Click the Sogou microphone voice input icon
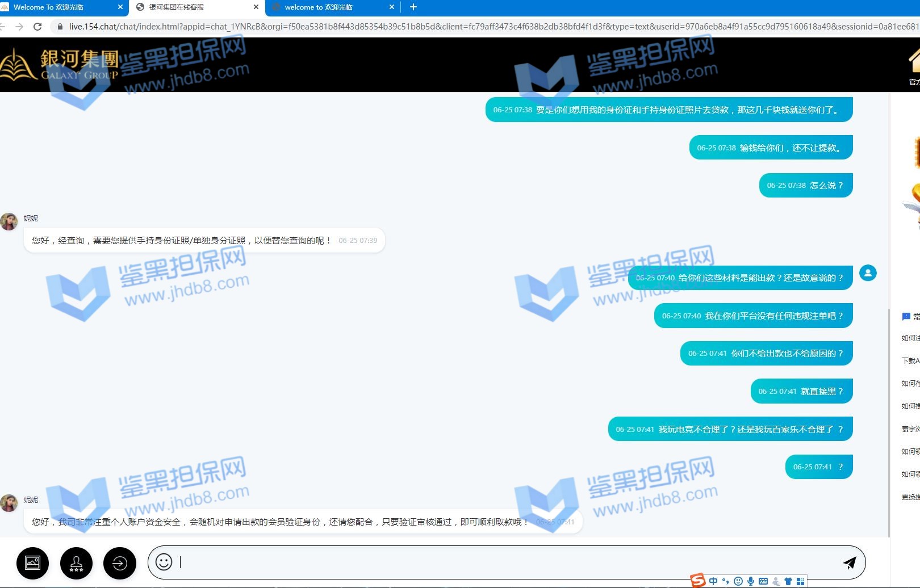This screenshot has width=920, height=588. click(x=751, y=581)
